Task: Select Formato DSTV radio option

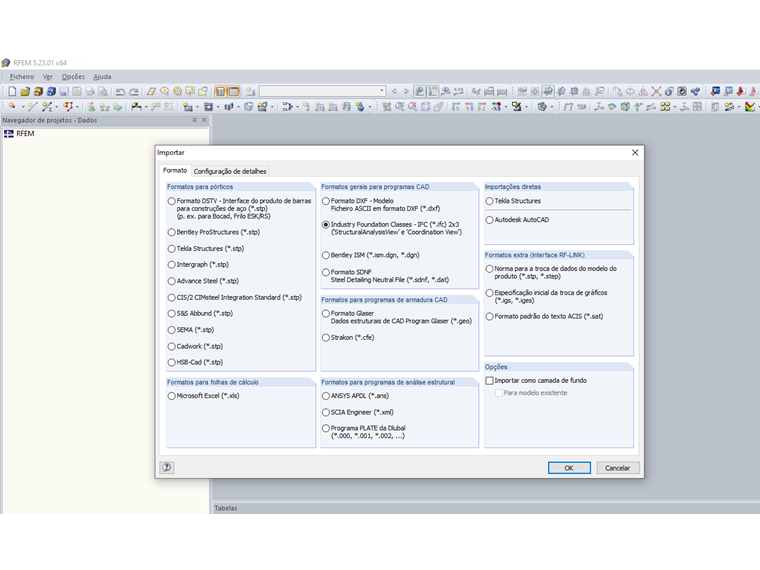Action: (172, 201)
